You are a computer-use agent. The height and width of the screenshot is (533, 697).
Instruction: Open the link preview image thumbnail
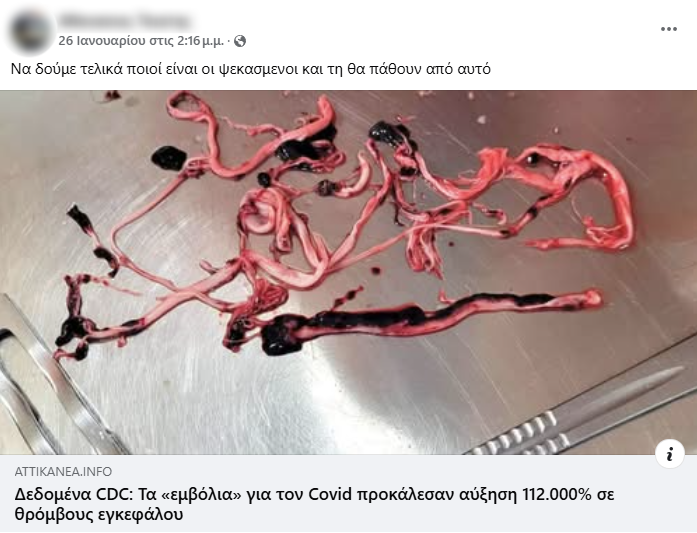coord(348,272)
